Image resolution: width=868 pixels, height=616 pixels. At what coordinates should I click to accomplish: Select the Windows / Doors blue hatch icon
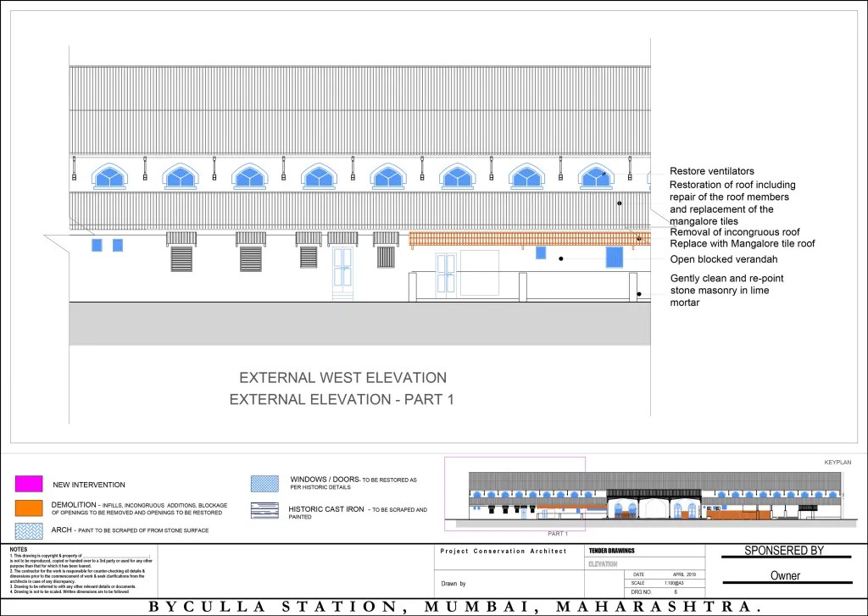264,484
